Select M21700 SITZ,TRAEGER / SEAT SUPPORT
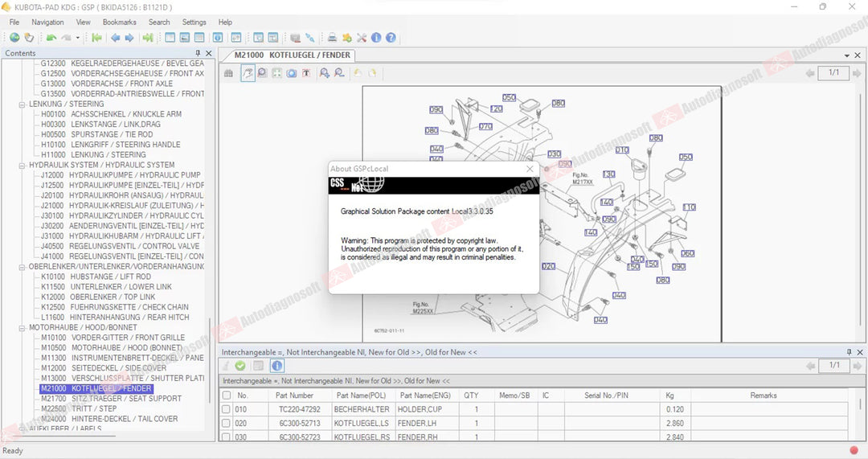This screenshot has width=868, height=459. (x=111, y=399)
